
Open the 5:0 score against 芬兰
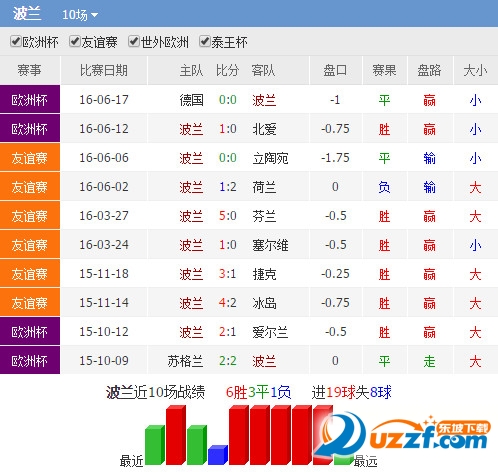click(228, 216)
